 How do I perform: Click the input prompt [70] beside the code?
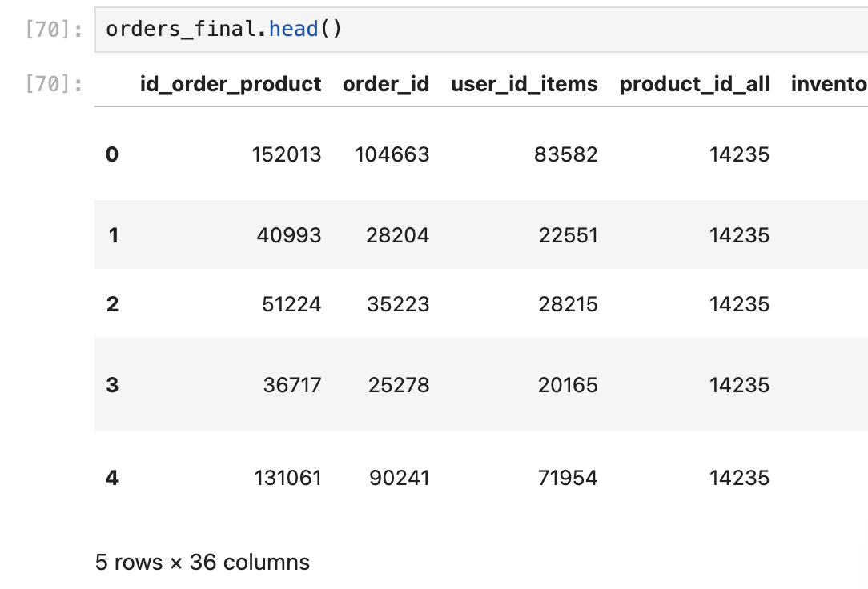54,30
